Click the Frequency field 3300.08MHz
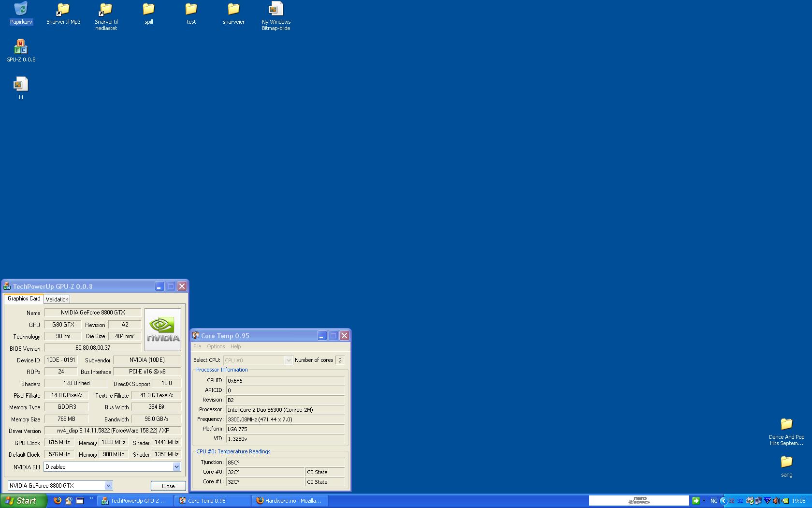812x508 pixels. pyautogui.click(x=285, y=419)
